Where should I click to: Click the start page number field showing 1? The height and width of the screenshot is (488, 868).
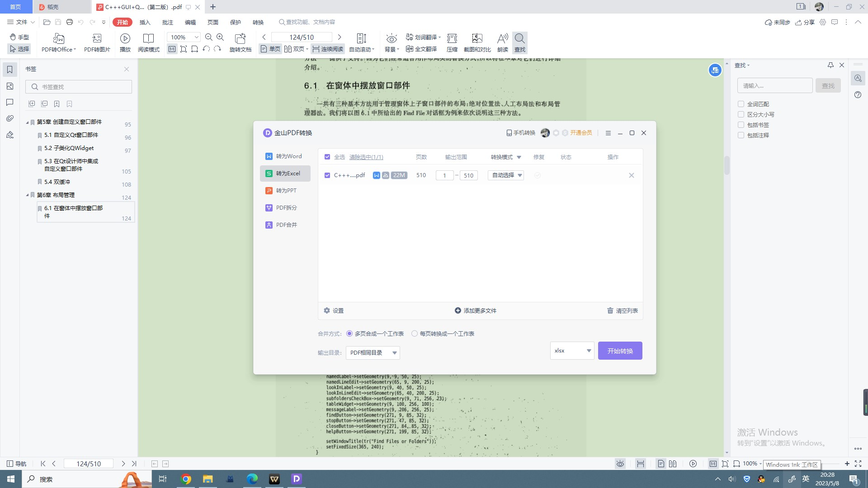(445, 175)
